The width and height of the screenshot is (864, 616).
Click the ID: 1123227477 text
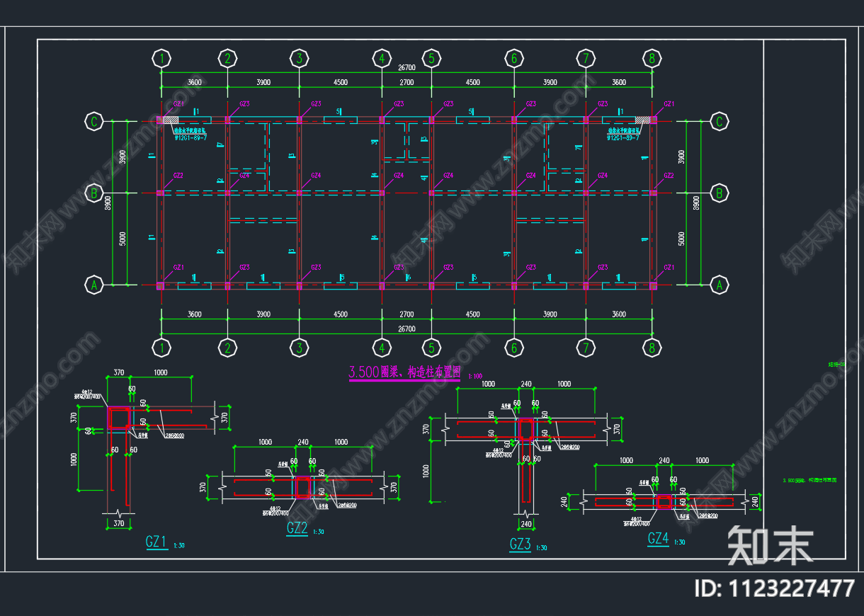[x=775, y=588]
